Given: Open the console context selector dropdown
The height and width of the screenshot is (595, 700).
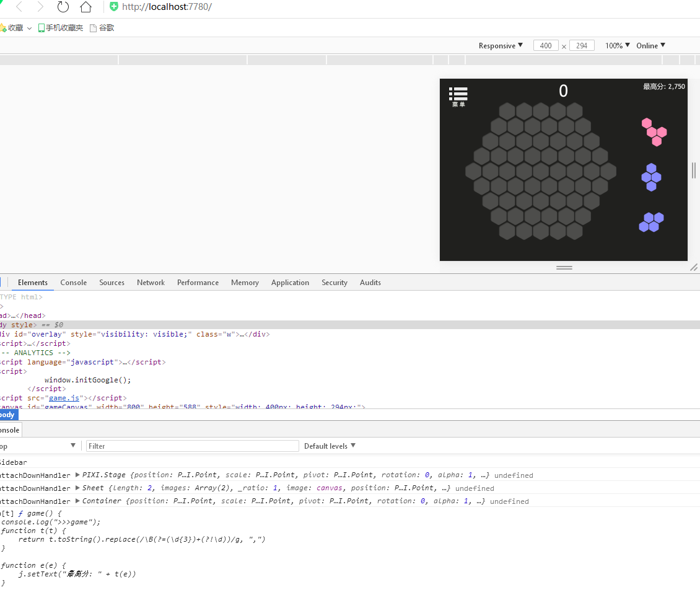Looking at the screenshot, I should point(39,446).
